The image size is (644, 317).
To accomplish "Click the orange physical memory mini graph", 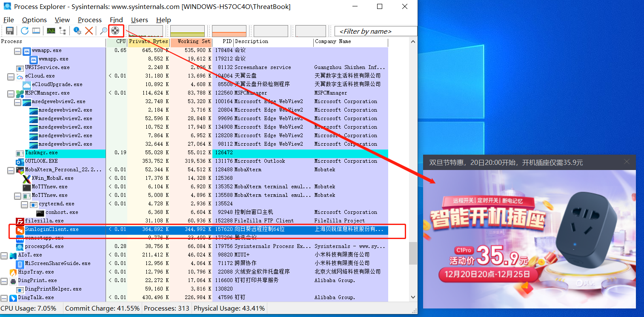I will click(229, 31).
